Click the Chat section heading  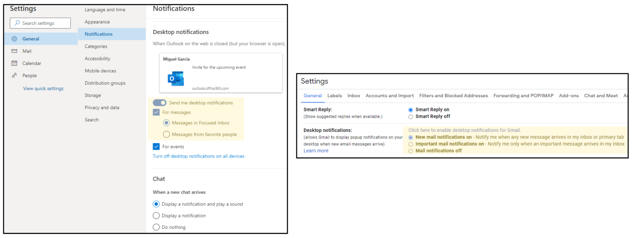[x=159, y=179]
